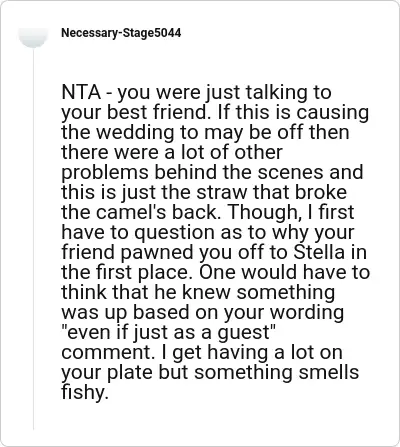
Task: Click the words 'have to question as to why'
Action: click(181, 232)
